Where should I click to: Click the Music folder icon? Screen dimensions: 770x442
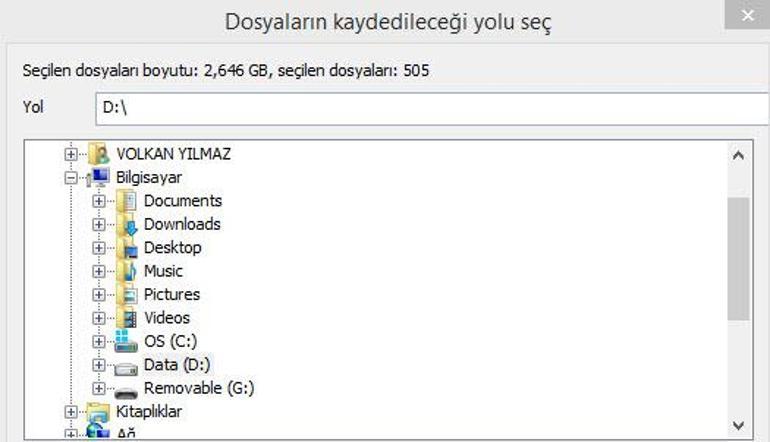tap(126, 271)
